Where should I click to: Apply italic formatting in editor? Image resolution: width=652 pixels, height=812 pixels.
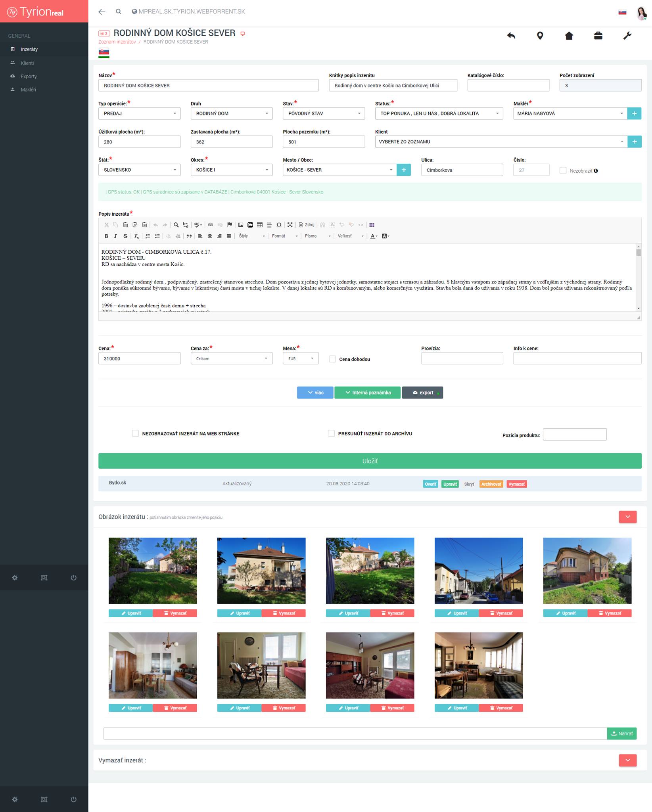(115, 236)
